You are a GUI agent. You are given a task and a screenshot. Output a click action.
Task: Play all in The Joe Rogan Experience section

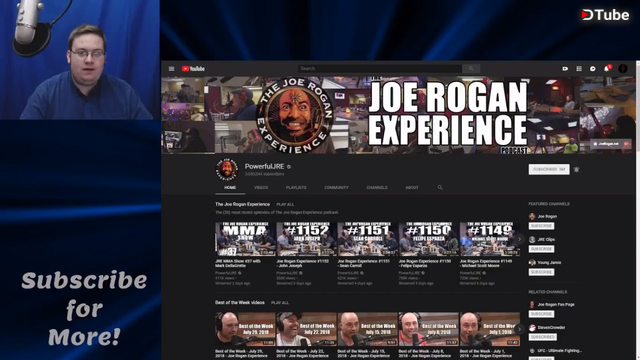(285, 204)
